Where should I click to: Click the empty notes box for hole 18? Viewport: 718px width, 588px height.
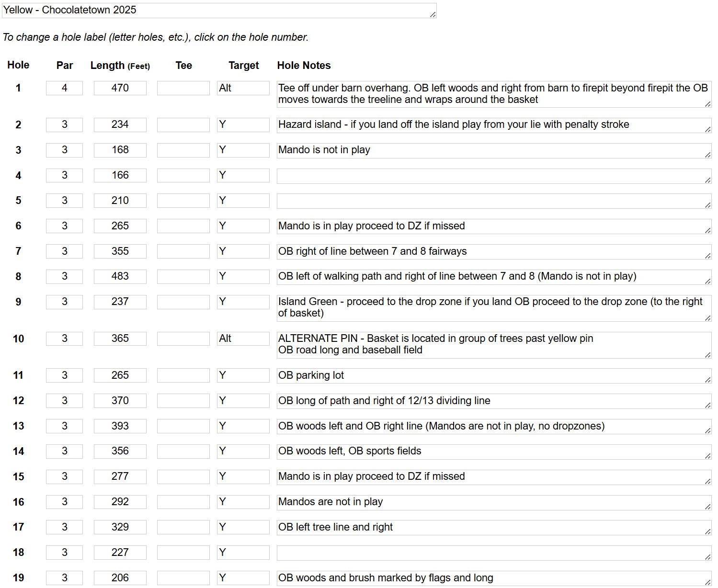(494, 553)
